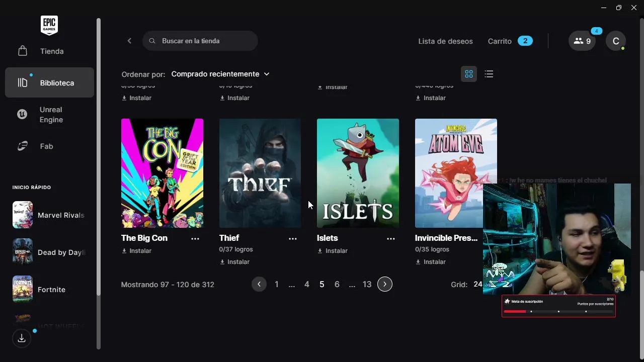
Task: Click the Thief title text
Action: click(x=229, y=238)
